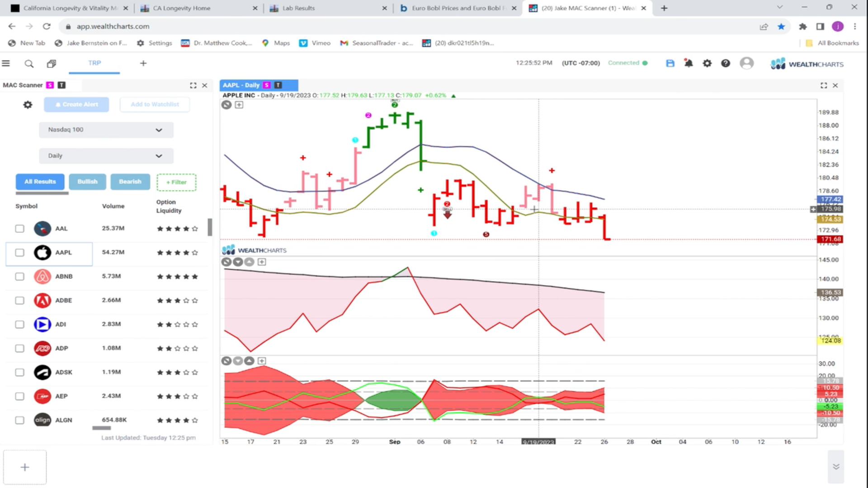Move middle indicator pane up

tap(249, 262)
